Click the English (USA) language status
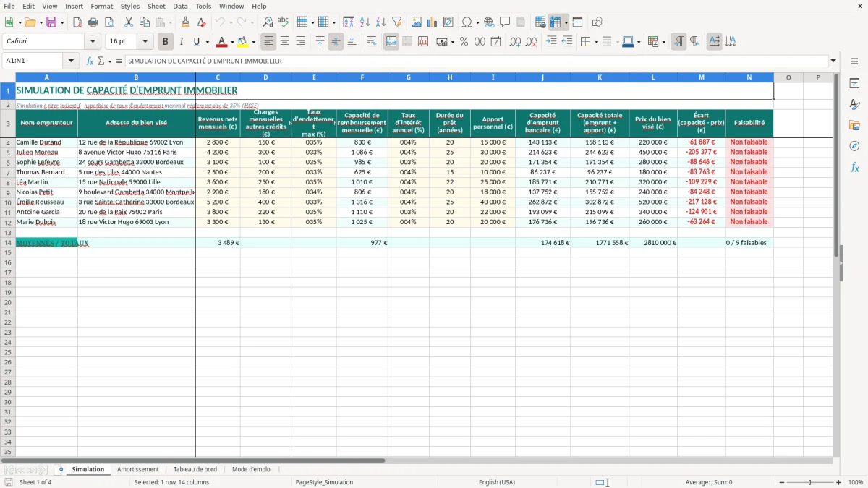868x488 pixels. 497,482
